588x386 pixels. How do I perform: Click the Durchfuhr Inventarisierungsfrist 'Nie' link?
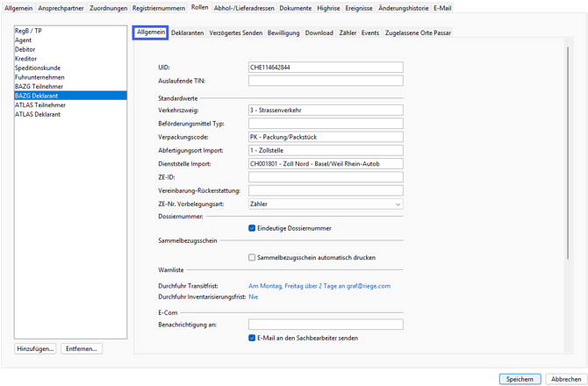pos(254,297)
